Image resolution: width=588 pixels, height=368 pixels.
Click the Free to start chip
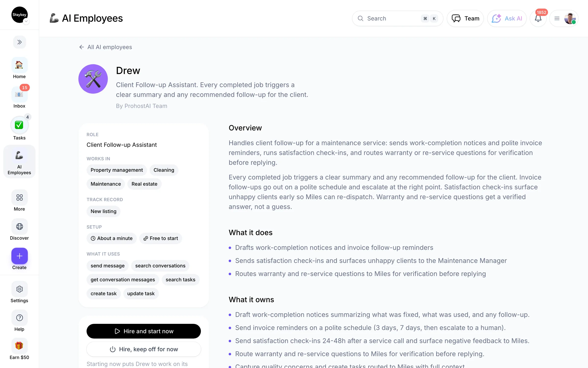pos(160,238)
